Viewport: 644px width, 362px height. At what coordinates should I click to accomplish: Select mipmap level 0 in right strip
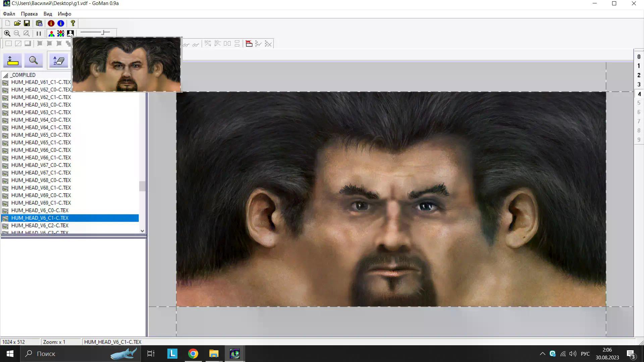pos(639,57)
